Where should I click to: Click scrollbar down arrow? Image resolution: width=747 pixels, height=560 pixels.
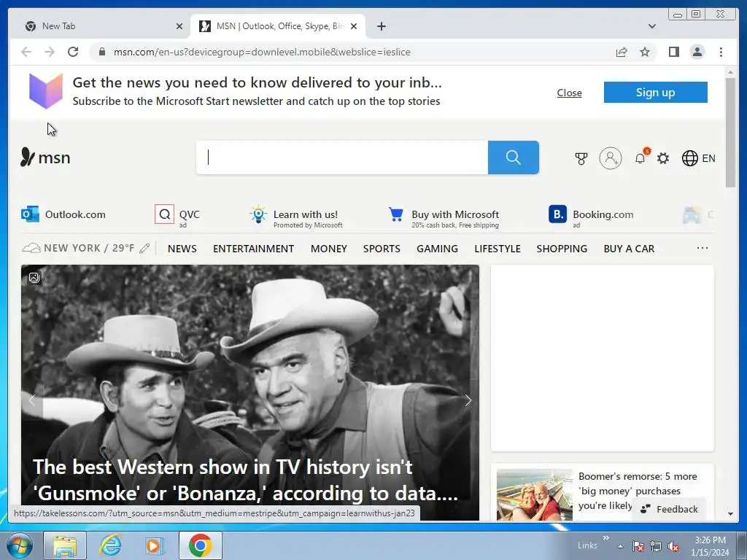(x=730, y=514)
